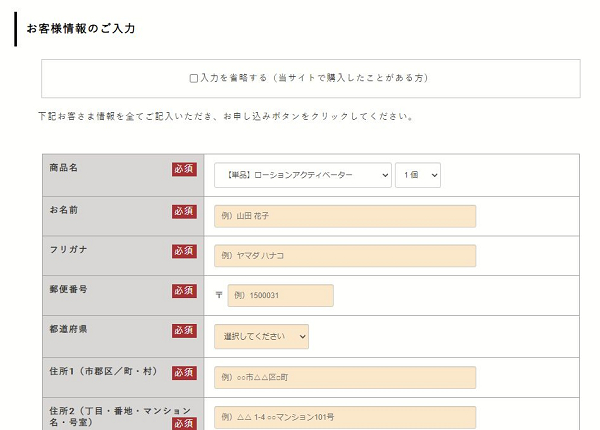
Task: Click the 必須 badge in 郵便番号 row
Action: (184, 291)
